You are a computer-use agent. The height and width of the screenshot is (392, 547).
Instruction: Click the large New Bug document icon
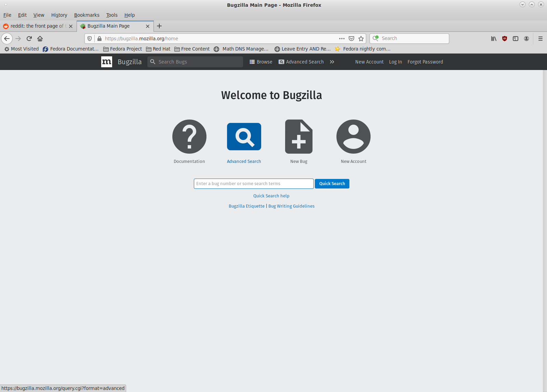click(x=299, y=137)
